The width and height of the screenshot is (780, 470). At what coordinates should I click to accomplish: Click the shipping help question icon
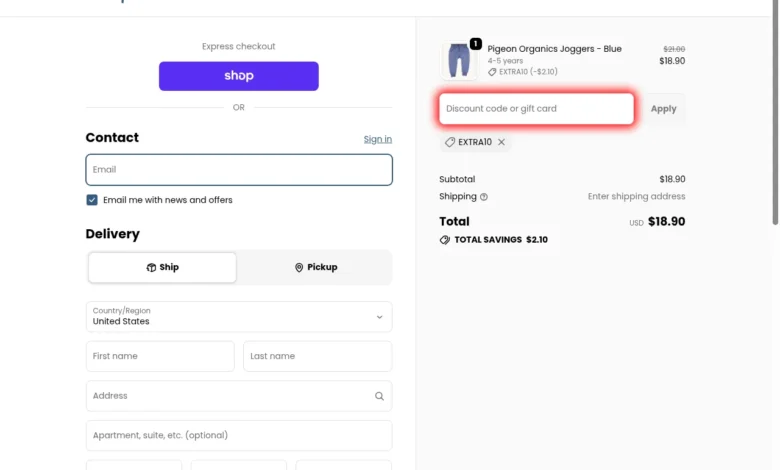484,197
